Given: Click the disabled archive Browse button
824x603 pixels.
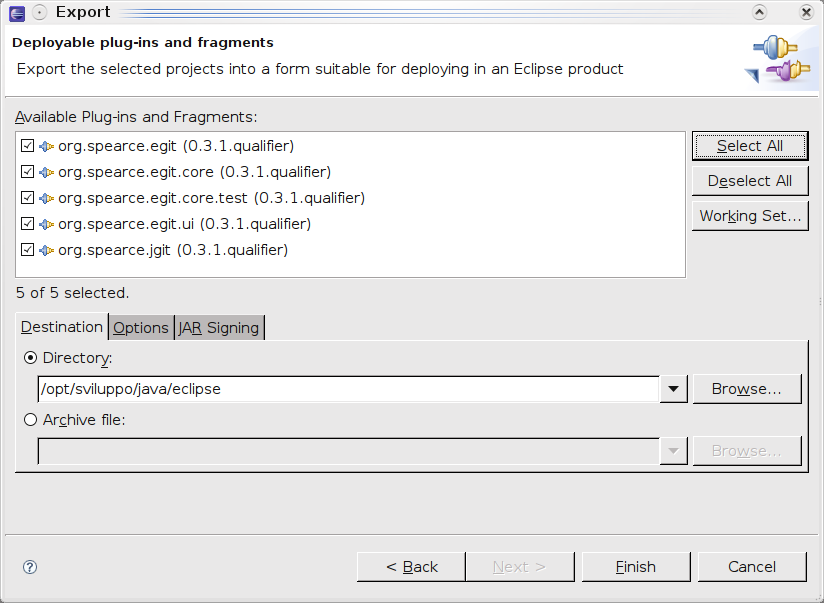Looking at the screenshot, I should click(x=747, y=451).
